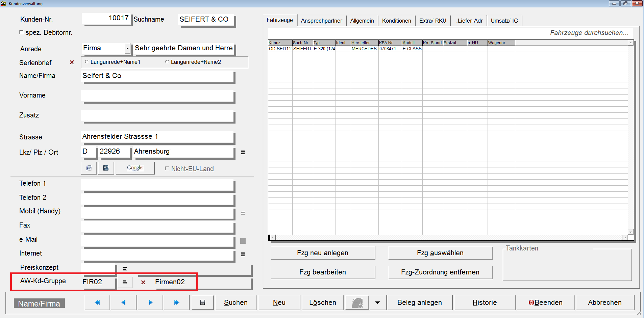Click the Telefon 1 input field
This screenshot has height=318, width=644.
pyautogui.click(x=158, y=185)
